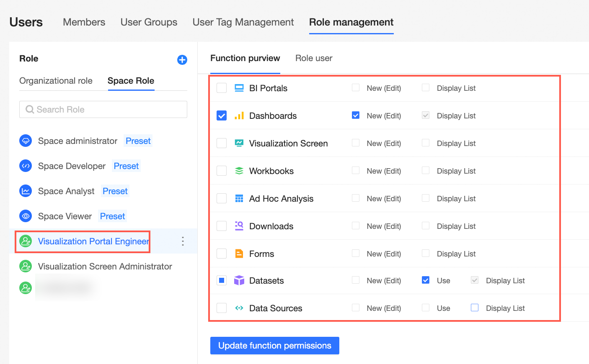
Task: Open more options for Visualization Portal Engineer
Action: (x=183, y=241)
